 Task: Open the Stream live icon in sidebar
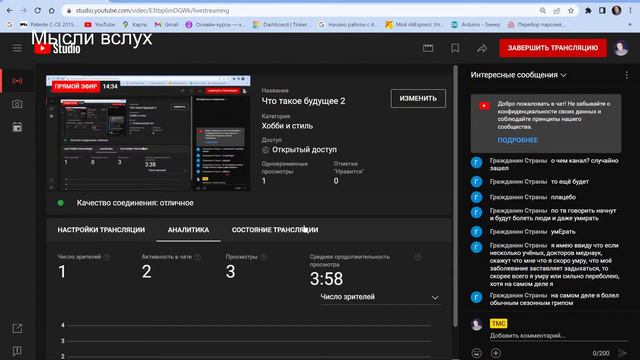coord(17,81)
